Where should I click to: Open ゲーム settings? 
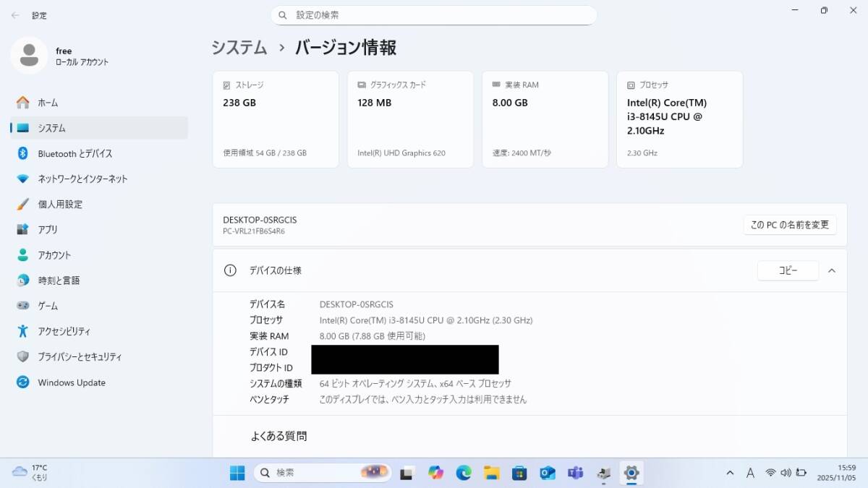tap(98, 306)
